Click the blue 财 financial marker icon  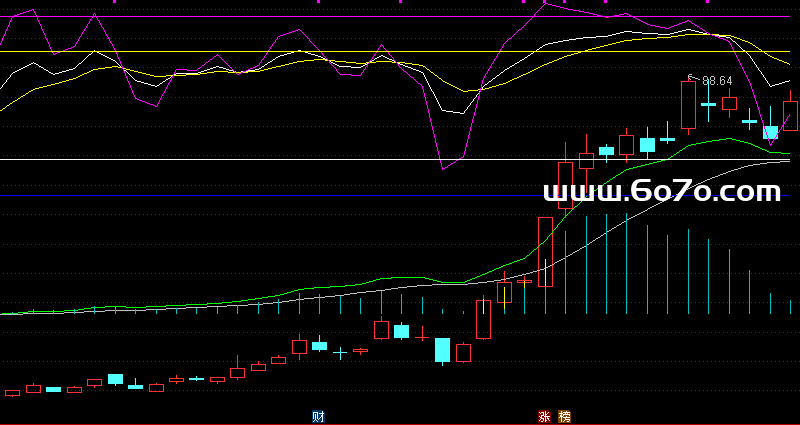tap(318, 416)
